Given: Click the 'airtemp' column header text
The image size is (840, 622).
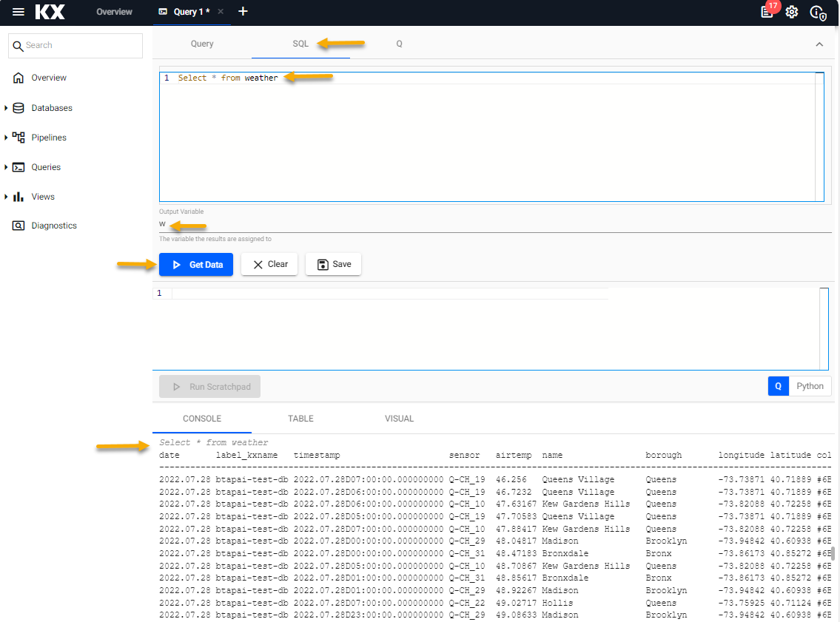Looking at the screenshot, I should [x=513, y=455].
